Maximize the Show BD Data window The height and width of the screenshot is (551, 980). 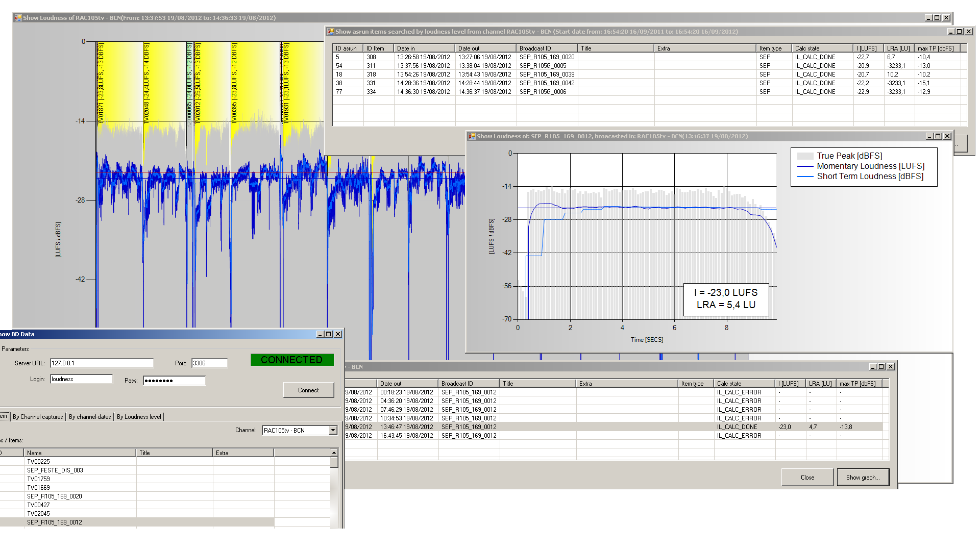click(x=329, y=334)
